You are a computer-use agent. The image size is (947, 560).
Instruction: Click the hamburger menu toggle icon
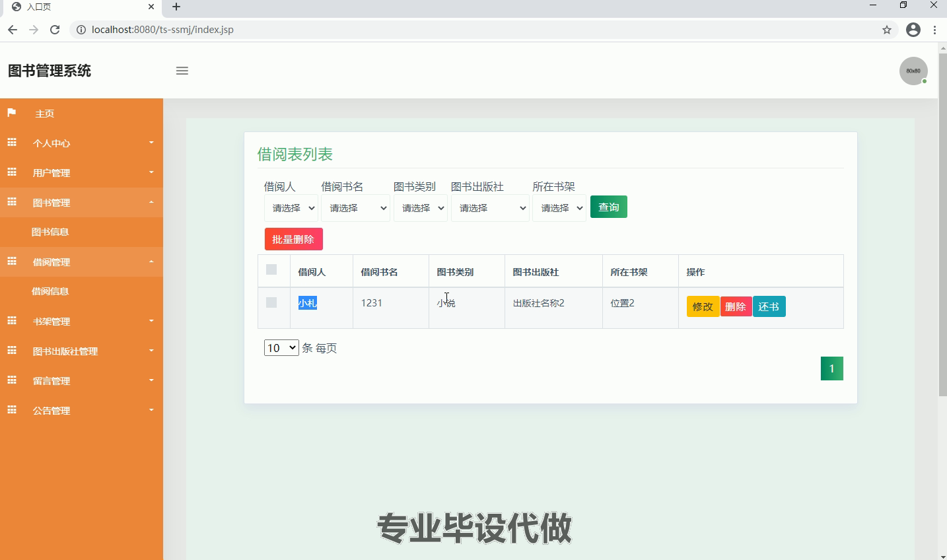pyautogui.click(x=182, y=71)
